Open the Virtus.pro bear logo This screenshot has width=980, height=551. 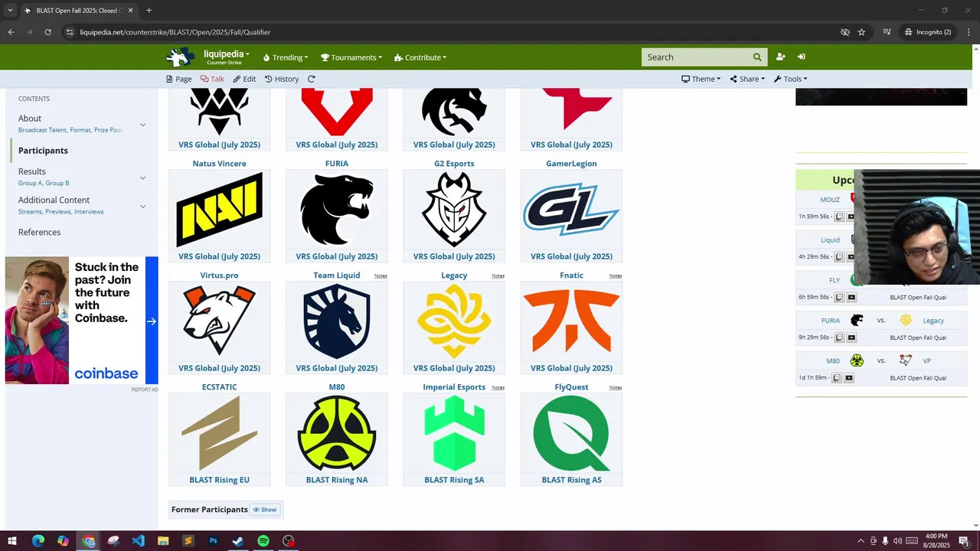click(219, 321)
